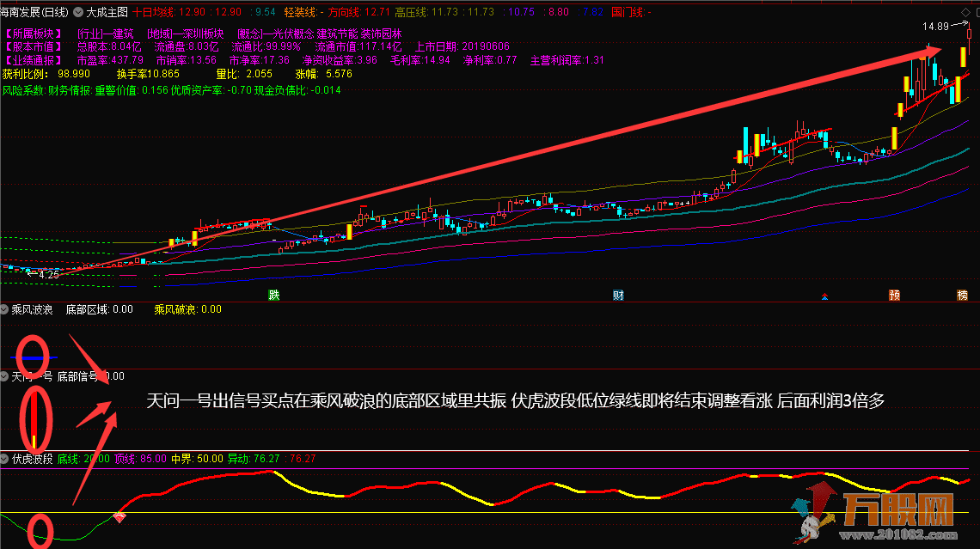Click the 轻装线 label
Image resolution: width=980 pixels, height=549 pixels.
pos(303,12)
